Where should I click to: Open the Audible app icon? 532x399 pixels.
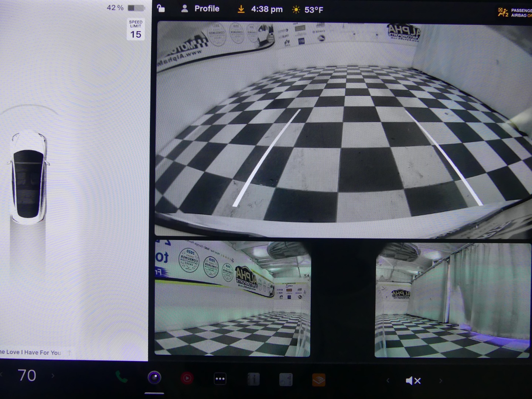click(x=318, y=379)
